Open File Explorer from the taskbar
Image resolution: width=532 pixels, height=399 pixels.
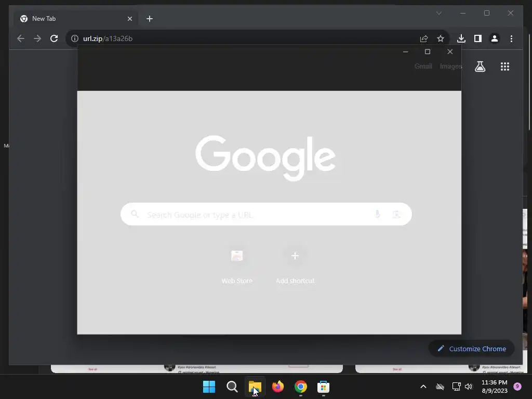tap(255, 387)
